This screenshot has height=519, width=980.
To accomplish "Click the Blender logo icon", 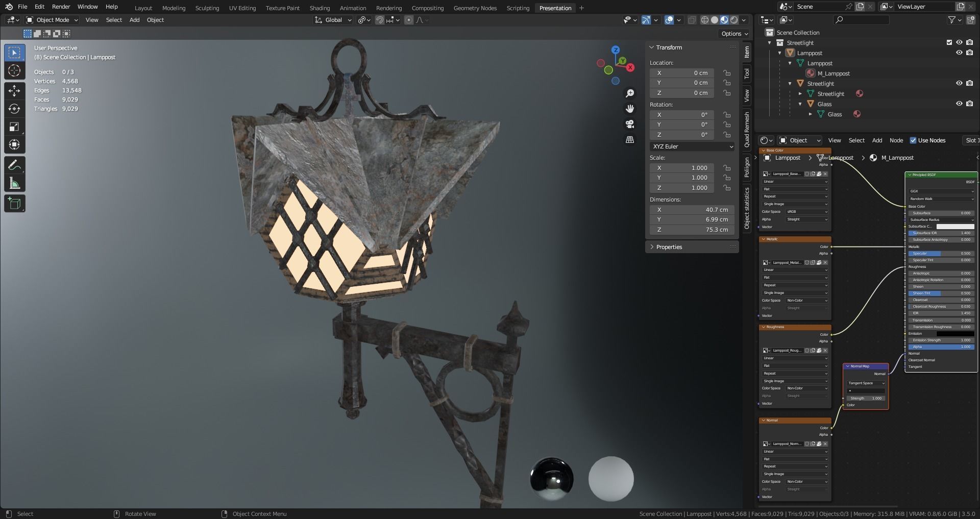I will (x=9, y=7).
